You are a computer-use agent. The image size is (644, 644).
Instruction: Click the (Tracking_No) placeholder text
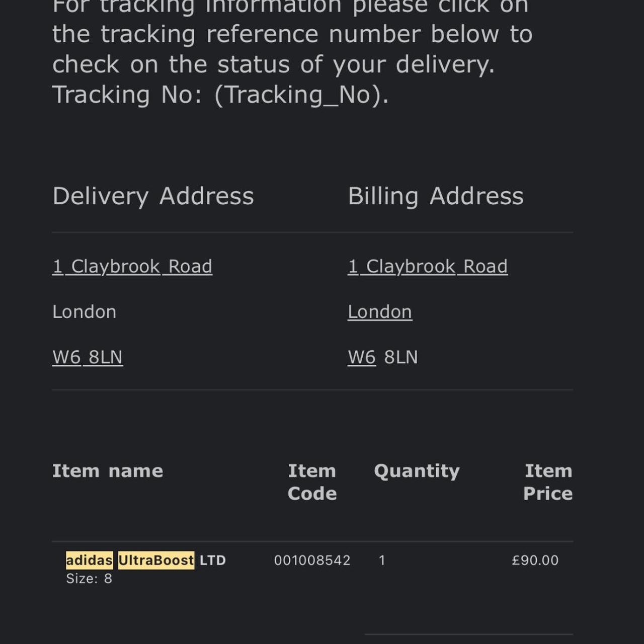tap(301, 95)
